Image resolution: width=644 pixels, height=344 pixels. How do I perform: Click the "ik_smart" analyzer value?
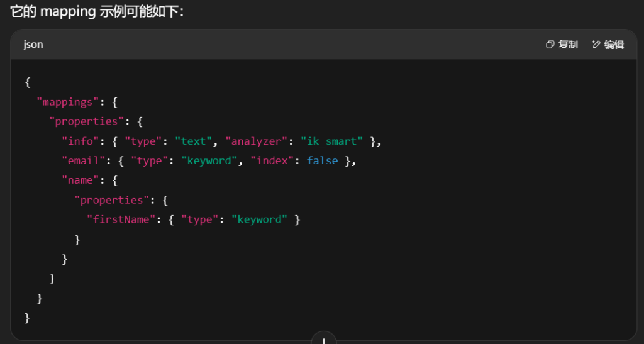[331, 141]
